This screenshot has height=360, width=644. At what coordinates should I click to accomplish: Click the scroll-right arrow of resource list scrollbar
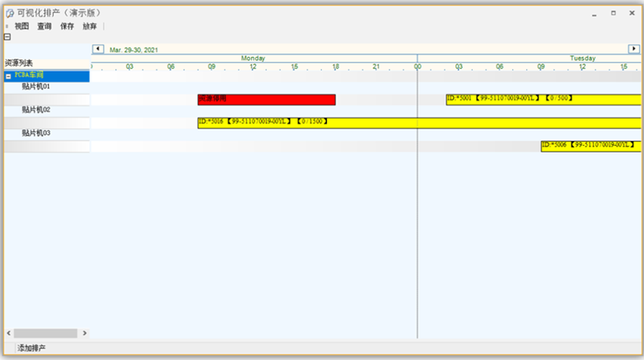pyautogui.click(x=84, y=334)
